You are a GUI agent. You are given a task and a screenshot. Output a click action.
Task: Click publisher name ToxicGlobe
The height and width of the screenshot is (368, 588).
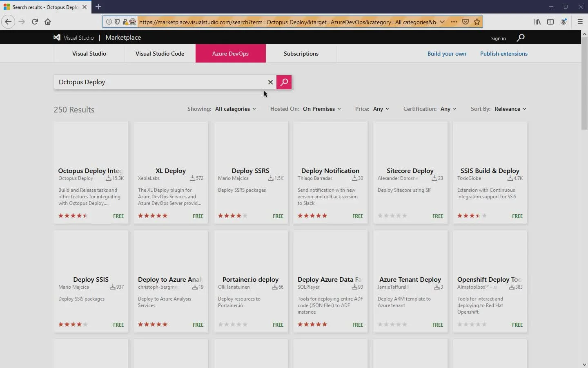pos(469,178)
